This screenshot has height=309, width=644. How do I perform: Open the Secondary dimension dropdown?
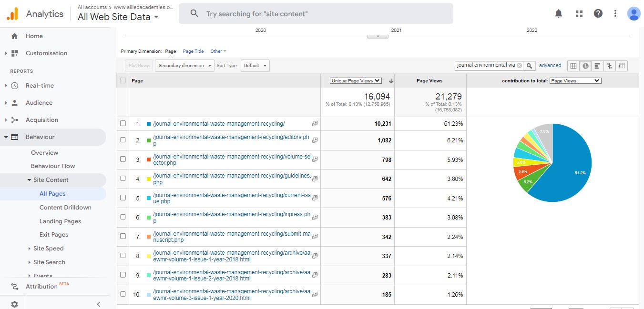click(184, 66)
